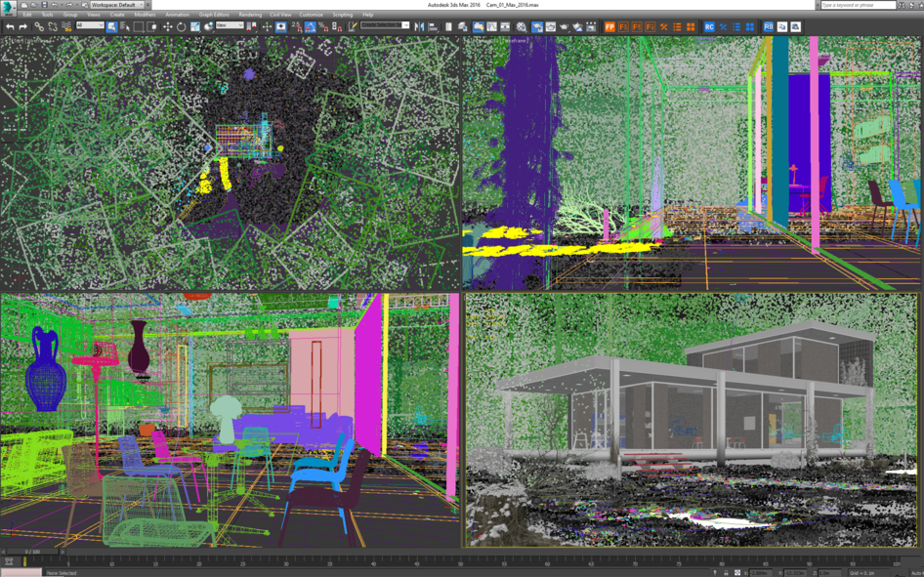924x577 pixels.
Task: Click Select and Manipulate crosshair icon
Action: [267, 26]
